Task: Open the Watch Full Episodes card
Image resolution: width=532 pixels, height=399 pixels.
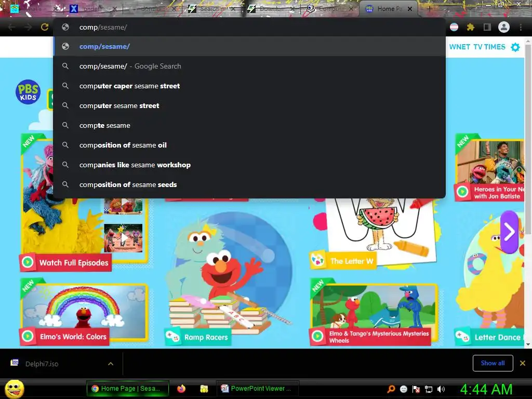Action: [84, 204]
